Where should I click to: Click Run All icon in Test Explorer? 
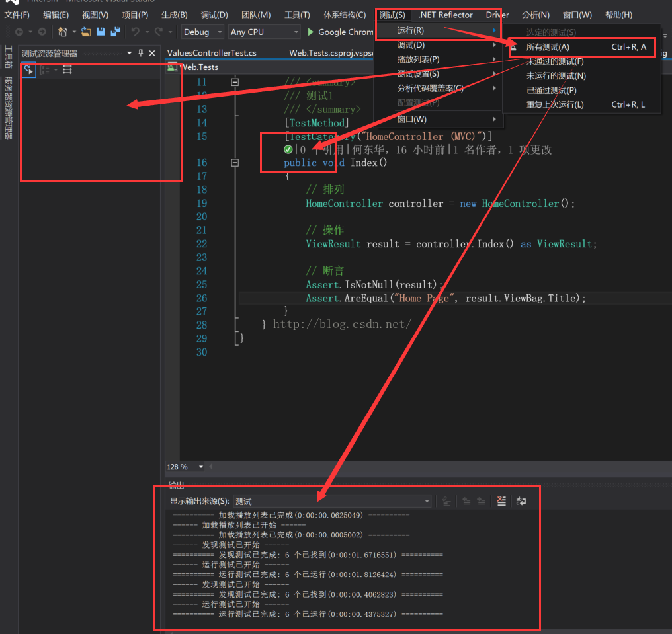pyautogui.click(x=28, y=70)
